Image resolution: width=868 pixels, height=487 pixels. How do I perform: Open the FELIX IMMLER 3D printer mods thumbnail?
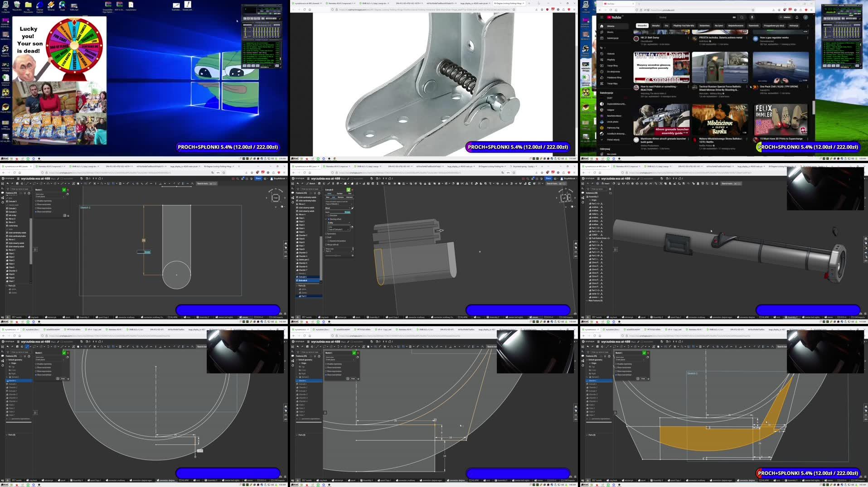click(x=781, y=120)
